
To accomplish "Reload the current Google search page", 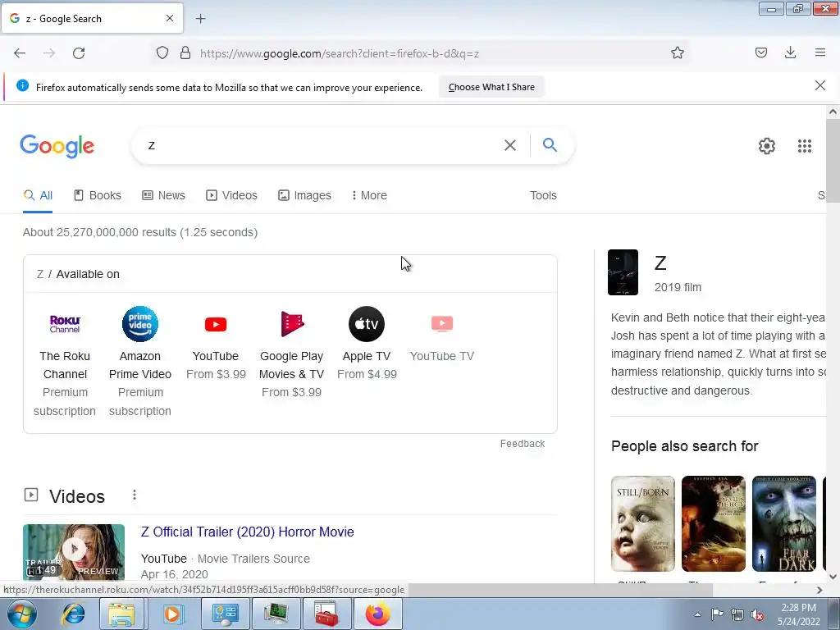I will pos(79,53).
